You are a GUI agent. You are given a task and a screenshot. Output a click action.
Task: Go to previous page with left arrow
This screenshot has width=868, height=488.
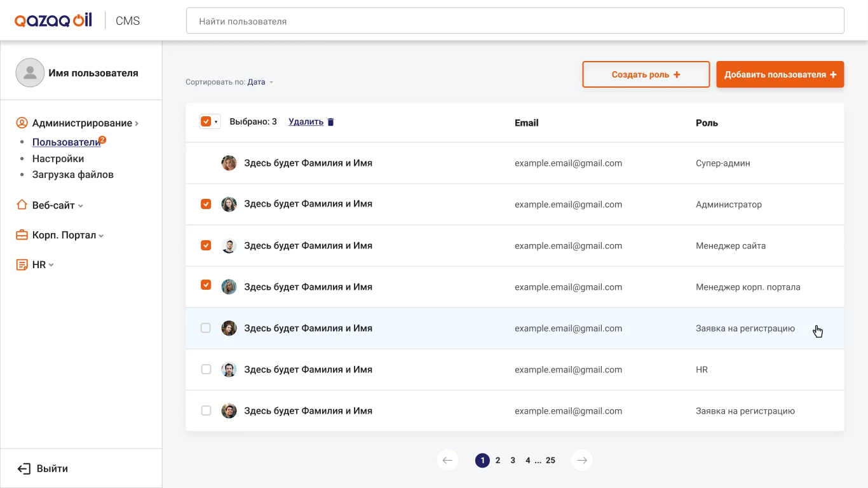point(447,461)
